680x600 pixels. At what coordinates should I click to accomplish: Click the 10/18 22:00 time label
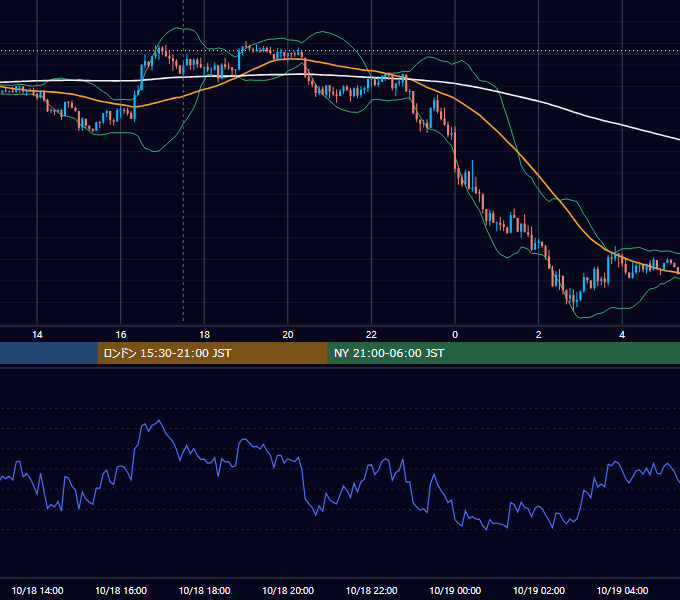(371, 590)
